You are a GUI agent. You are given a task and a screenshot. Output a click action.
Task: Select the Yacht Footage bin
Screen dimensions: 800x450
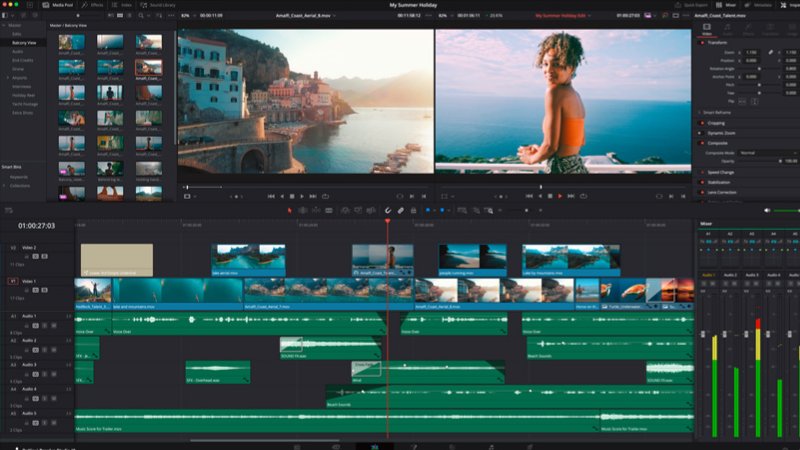pyautogui.click(x=25, y=104)
